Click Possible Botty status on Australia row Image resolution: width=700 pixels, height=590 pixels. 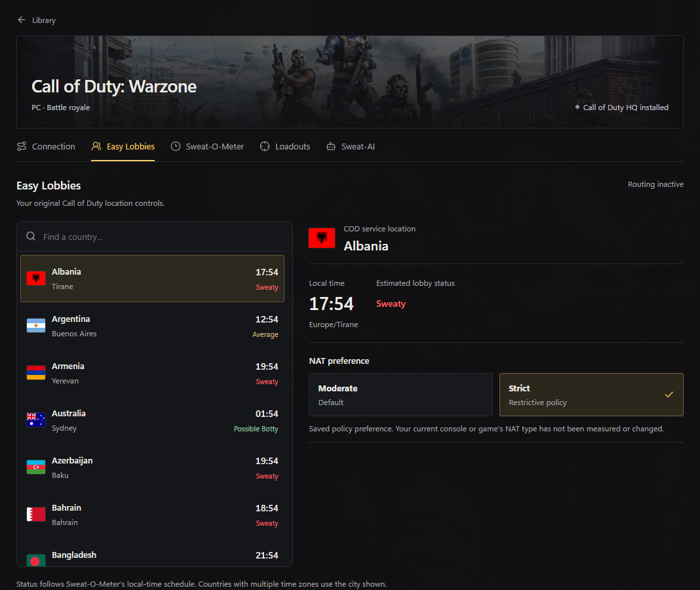click(256, 429)
